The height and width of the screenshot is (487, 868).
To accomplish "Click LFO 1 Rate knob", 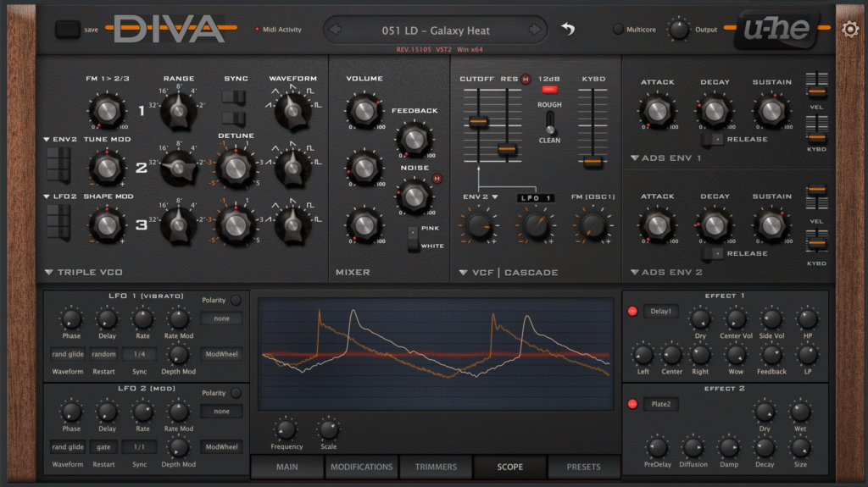I will click(x=142, y=318).
